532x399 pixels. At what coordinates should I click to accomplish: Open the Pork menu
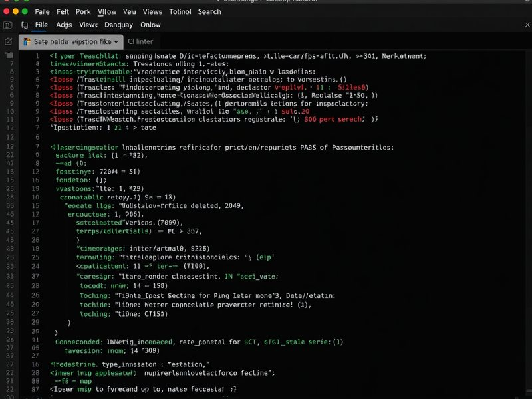(x=83, y=12)
